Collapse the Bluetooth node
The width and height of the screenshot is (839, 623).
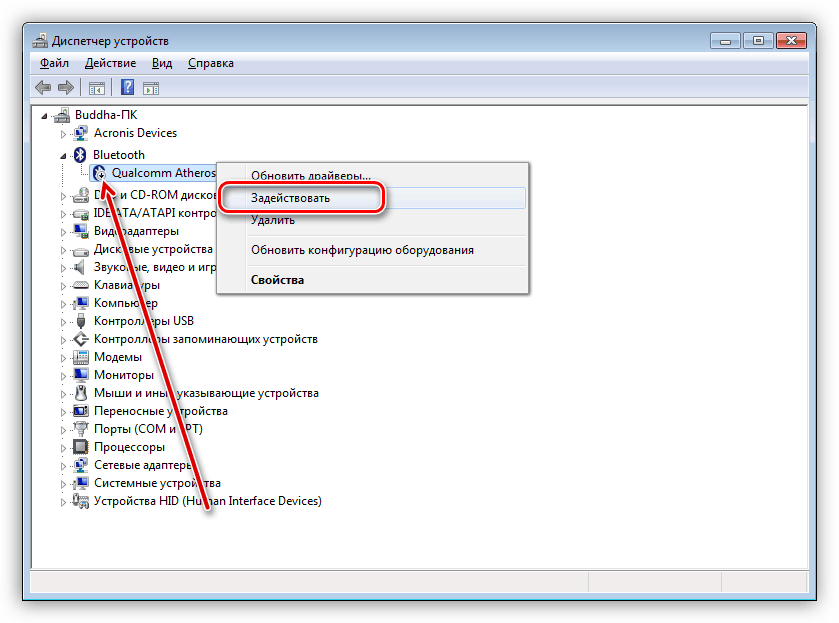click(63, 156)
